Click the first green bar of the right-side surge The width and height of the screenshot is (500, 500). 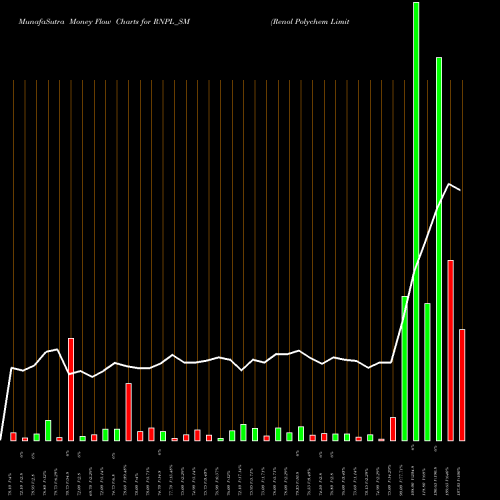point(404,368)
